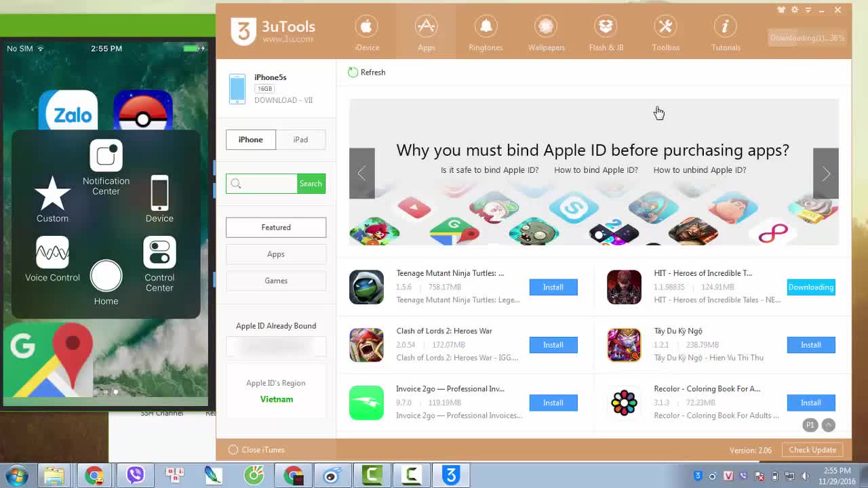Open the Ringtones section
868x488 pixels.
click(x=486, y=33)
